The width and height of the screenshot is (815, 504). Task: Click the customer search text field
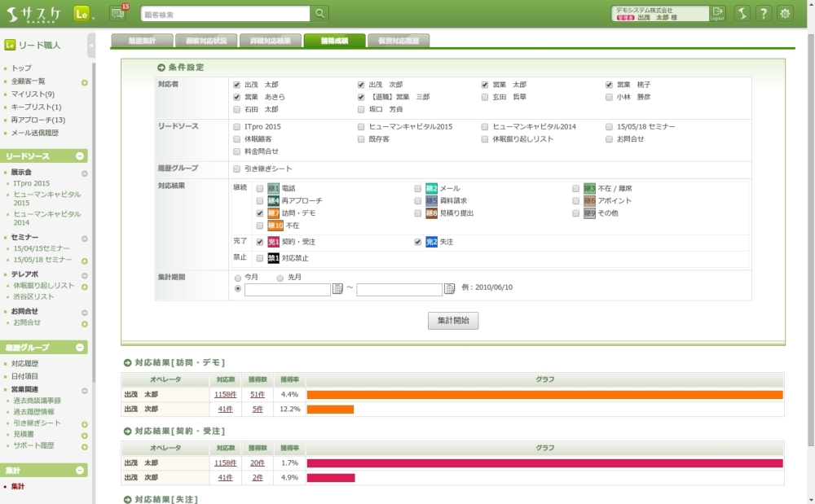click(225, 14)
